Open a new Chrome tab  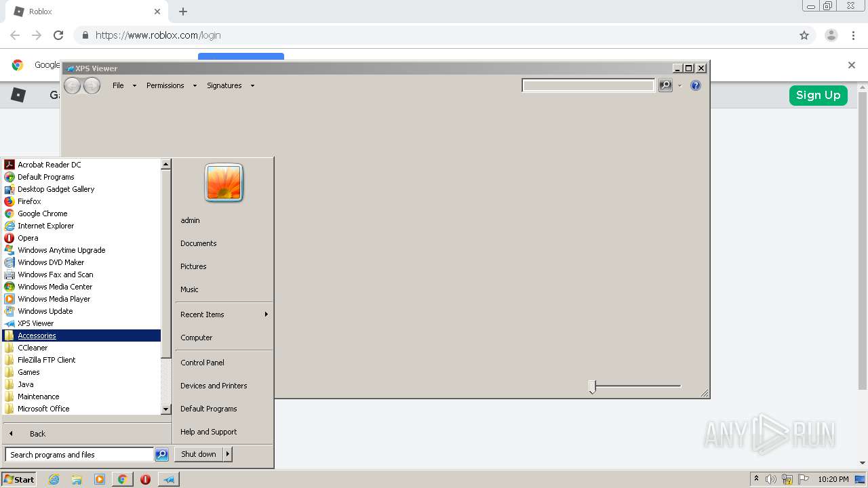(183, 12)
